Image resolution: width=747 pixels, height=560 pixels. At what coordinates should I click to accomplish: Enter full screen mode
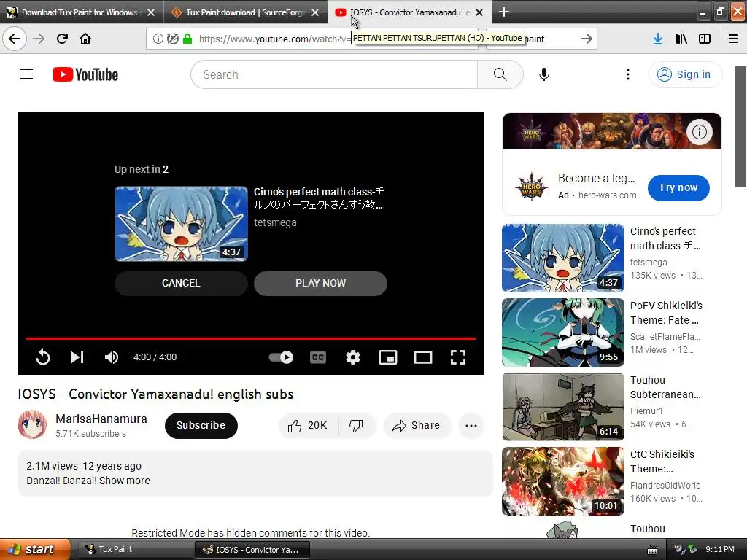click(x=458, y=357)
